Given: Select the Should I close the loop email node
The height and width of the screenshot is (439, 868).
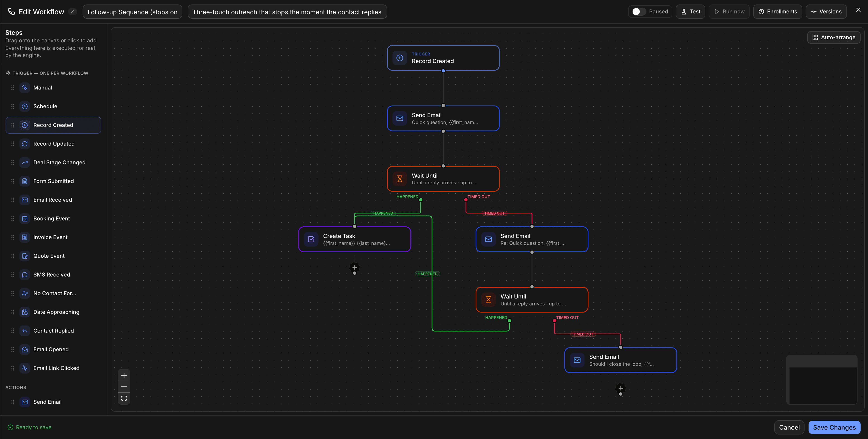Looking at the screenshot, I should [620, 360].
